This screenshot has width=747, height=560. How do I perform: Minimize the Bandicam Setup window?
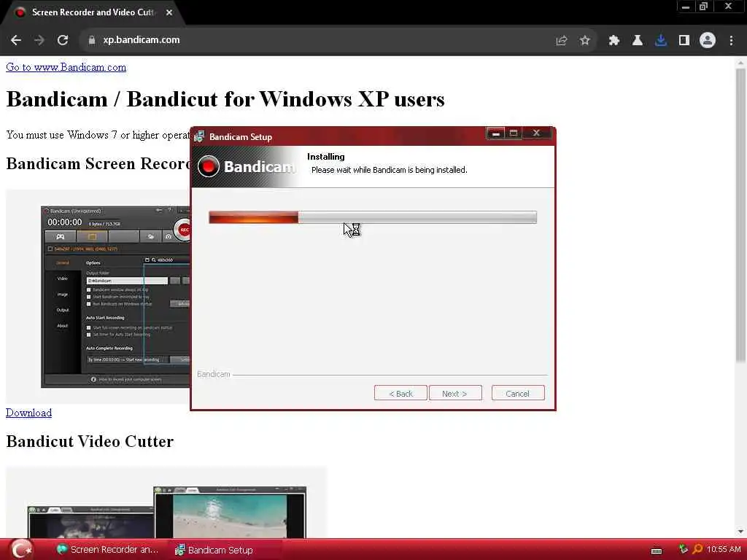point(495,133)
